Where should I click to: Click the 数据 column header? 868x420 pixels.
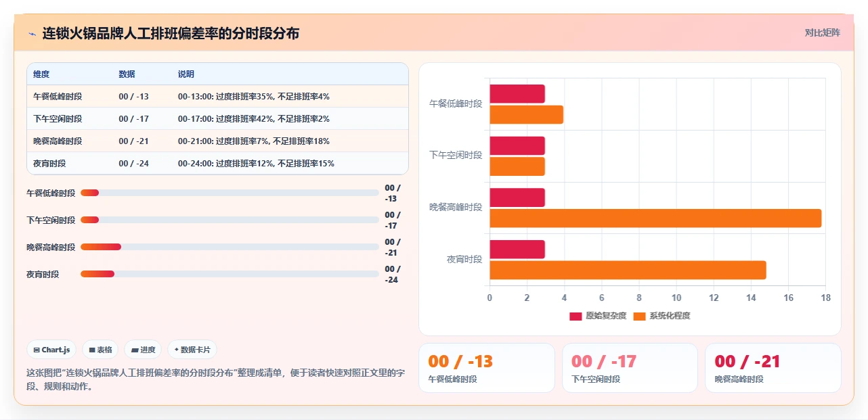point(127,74)
